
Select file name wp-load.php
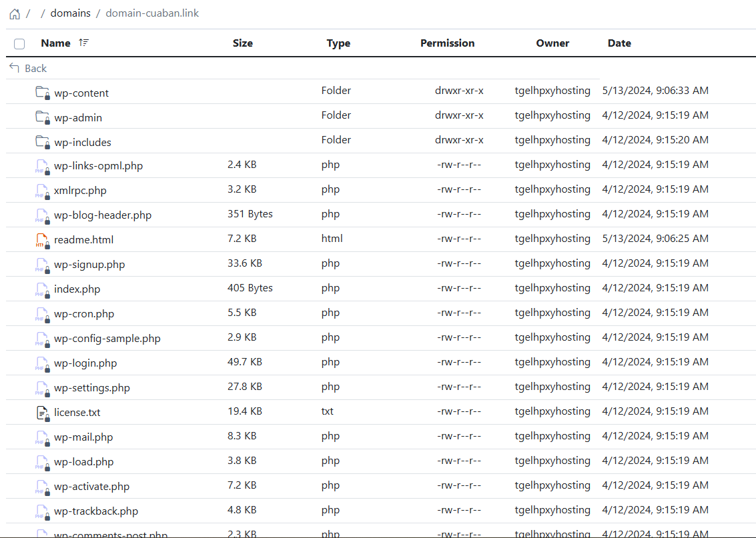click(x=84, y=461)
